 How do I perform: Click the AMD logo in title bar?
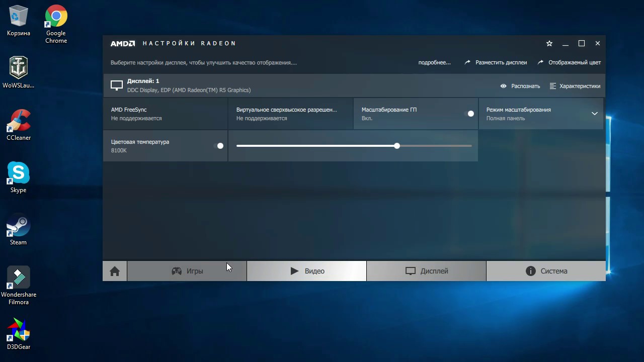(x=123, y=44)
